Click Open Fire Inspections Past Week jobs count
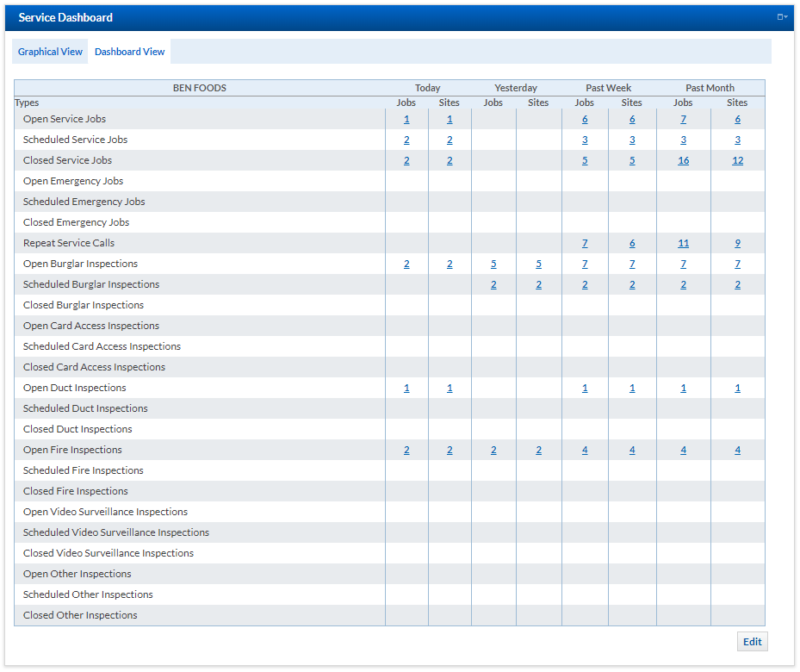This screenshot has width=800, height=672. [585, 450]
